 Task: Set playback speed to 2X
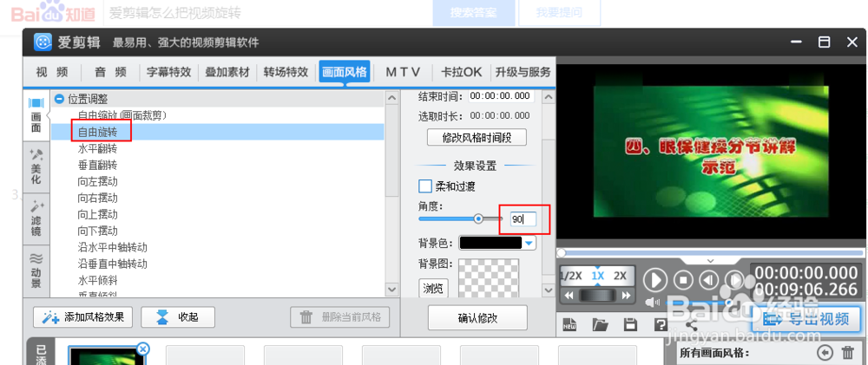click(620, 276)
